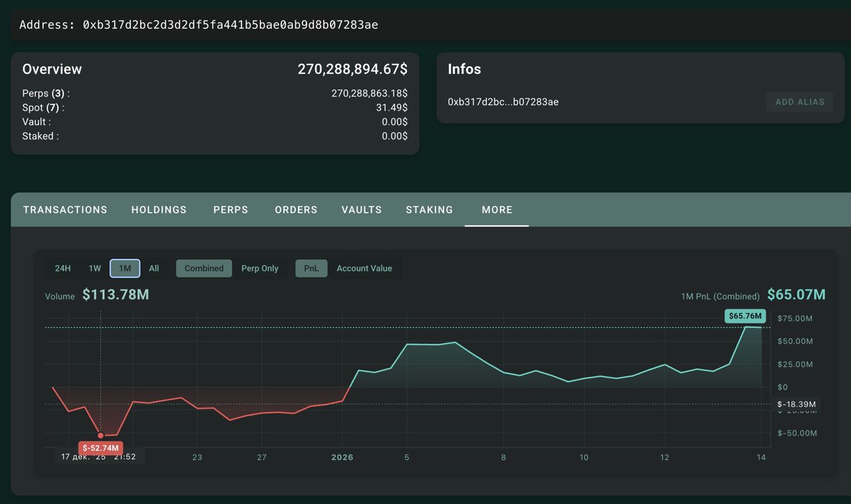Image resolution: width=851 pixels, height=504 pixels.
Task: Select the 1M time range
Action: [x=125, y=269]
